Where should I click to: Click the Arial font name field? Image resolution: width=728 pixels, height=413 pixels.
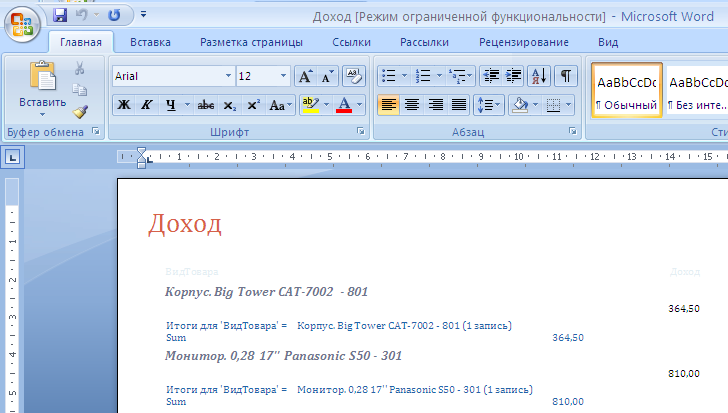[168, 76]
